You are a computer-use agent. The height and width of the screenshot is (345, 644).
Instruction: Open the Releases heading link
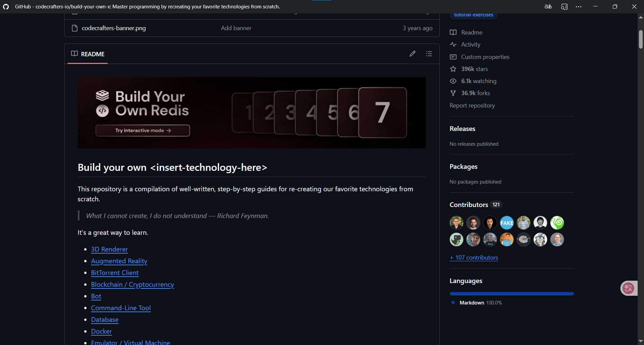[463, 129]
